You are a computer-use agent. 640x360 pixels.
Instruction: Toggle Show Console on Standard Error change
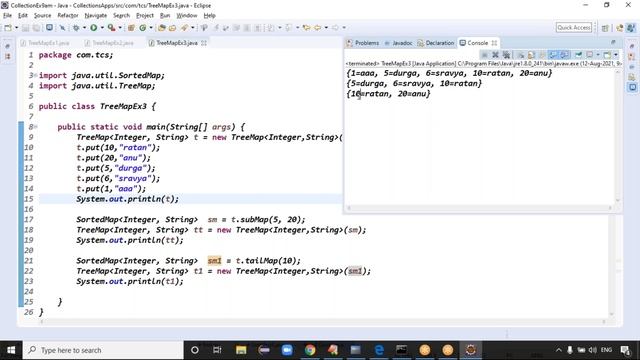[x=564, y=55]
